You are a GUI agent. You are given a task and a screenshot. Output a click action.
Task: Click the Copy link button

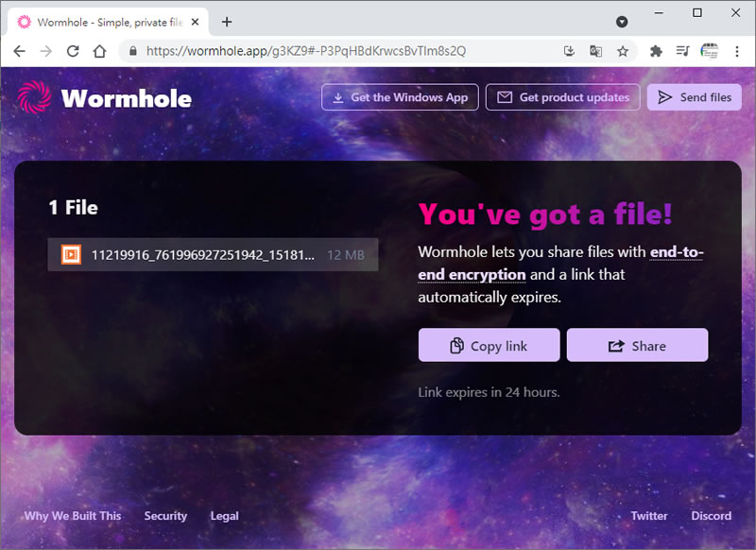pos(489,345)
